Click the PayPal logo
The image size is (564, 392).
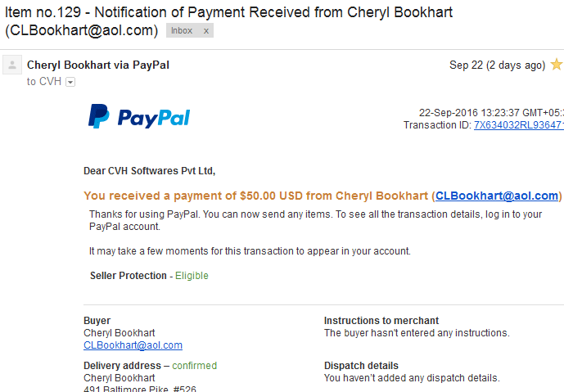(x=139, y=116)
